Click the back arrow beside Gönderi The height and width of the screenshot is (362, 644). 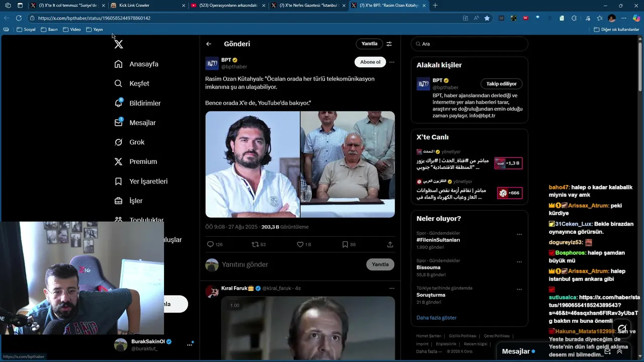click(x=209, y=44)
